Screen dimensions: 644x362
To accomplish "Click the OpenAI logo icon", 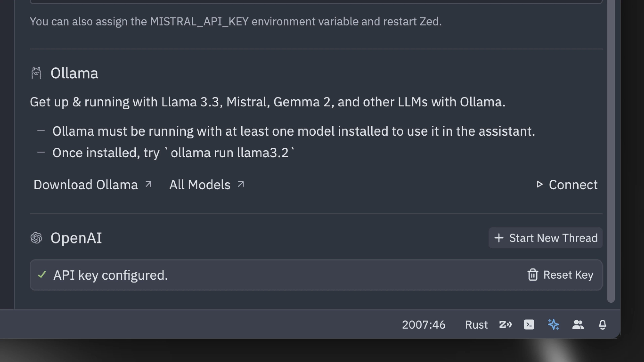I will pyautogui.click(x=36, y=238).
